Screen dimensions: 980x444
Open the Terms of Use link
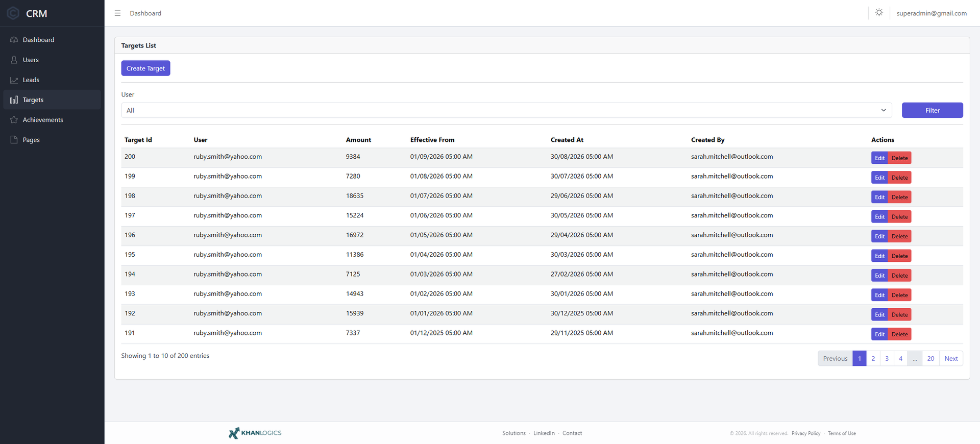tap(842, 434)
